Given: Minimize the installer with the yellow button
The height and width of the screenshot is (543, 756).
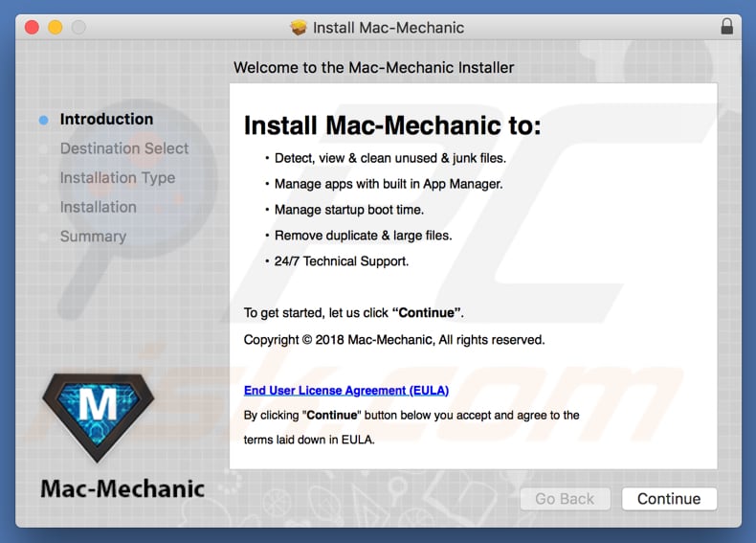Looking at the screenshot, I should (x=55, y=27).
